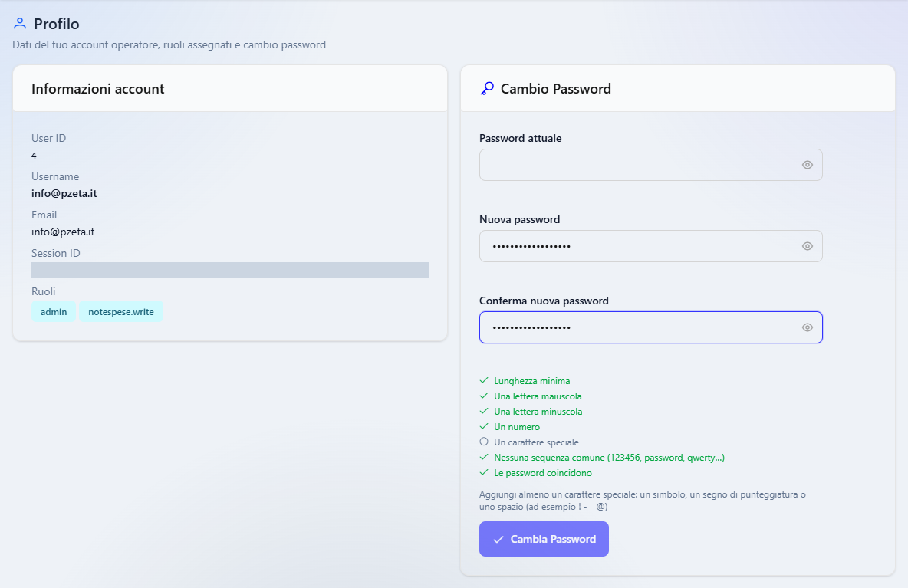
Task: Click the Conferma nuova password field
Action: (651, 327)
